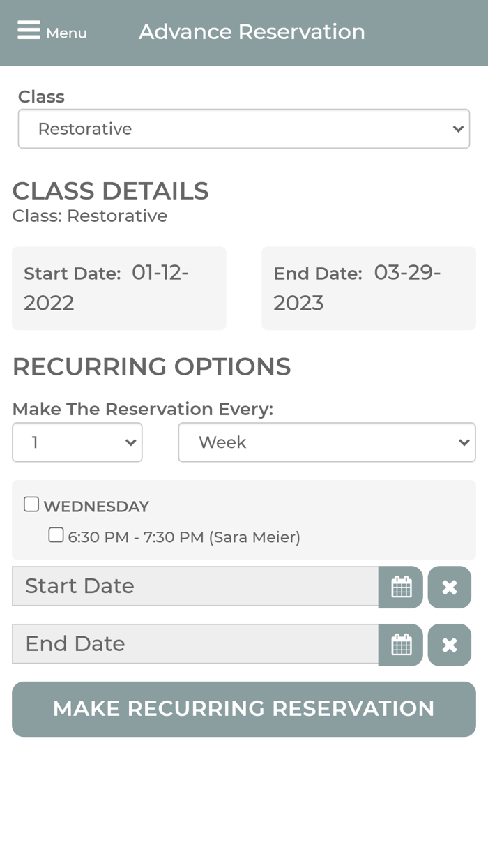Clear the End Date field with X
The image size is (488, 868).
[x=450, y=645]
